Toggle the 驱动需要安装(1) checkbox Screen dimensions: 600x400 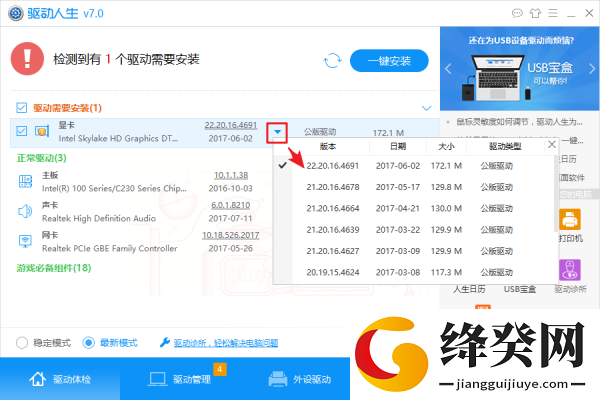tap(21, 108)
